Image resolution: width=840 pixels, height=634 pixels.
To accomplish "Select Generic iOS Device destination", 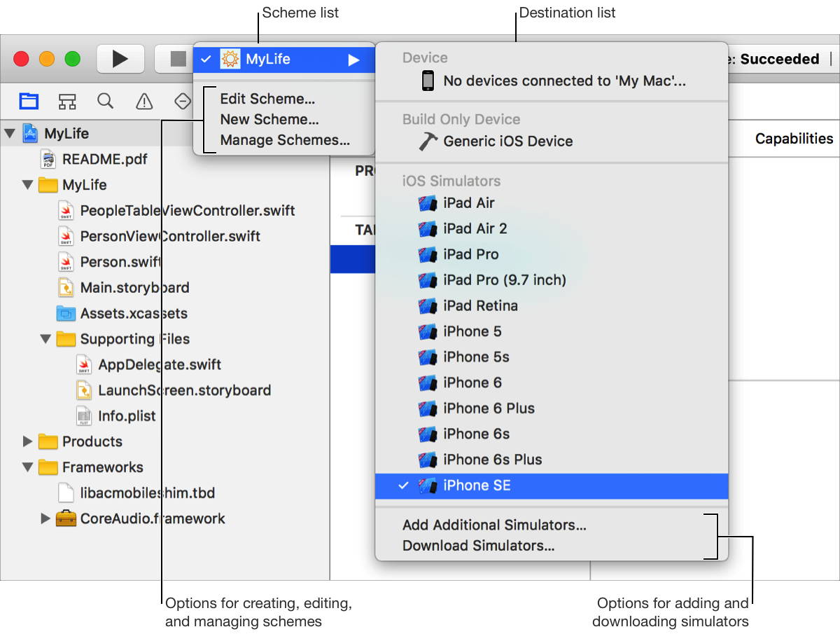I will point(552,142).
